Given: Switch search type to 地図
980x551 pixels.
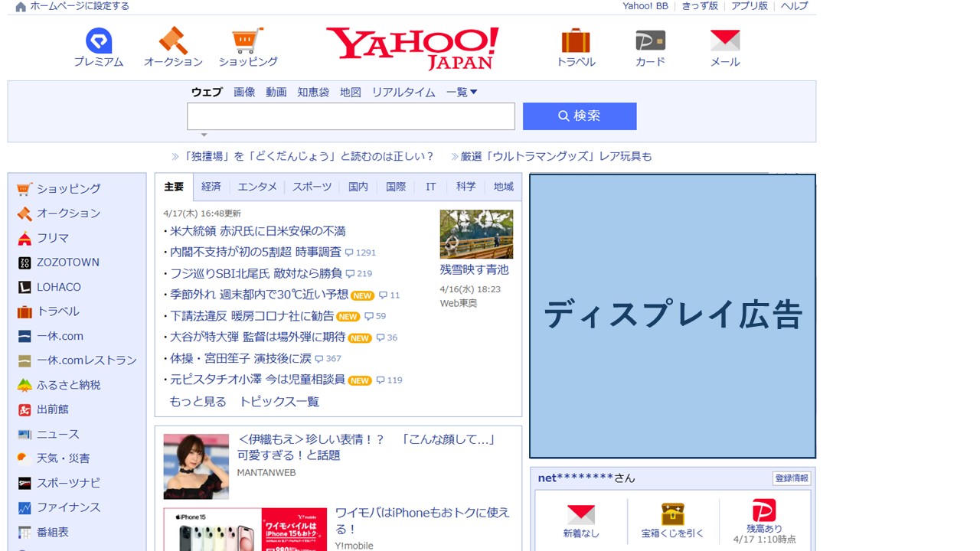Looking at the screenshot, I should click(351, 92).
